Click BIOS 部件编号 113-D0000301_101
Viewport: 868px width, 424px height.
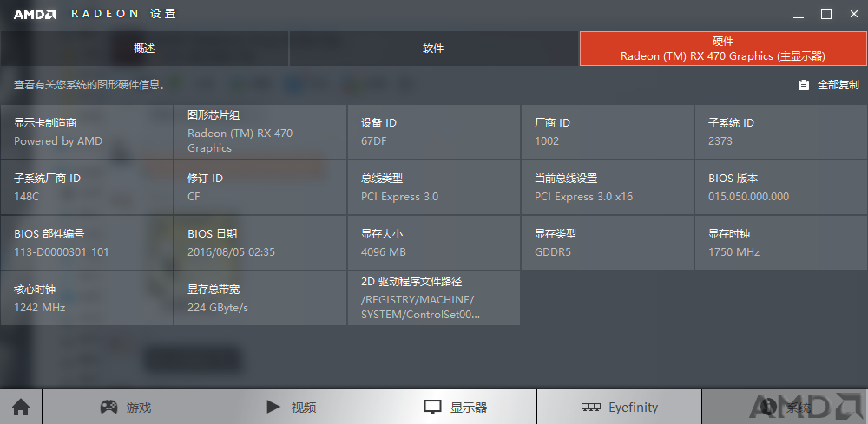(x=87, y=243)
